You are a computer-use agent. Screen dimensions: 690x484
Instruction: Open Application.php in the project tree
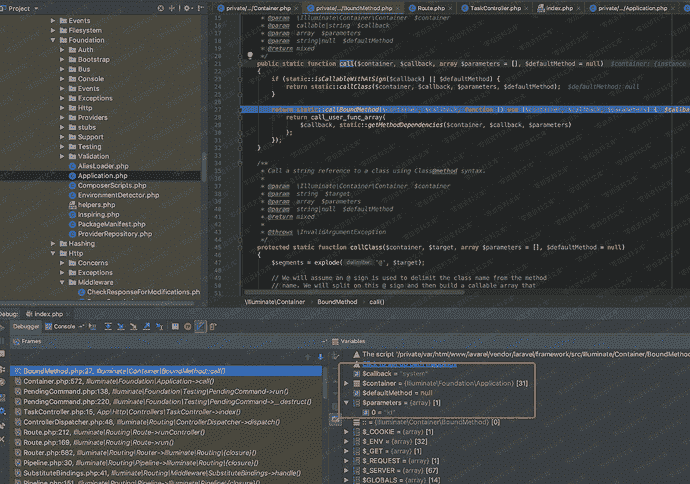[x=103, y=175]
